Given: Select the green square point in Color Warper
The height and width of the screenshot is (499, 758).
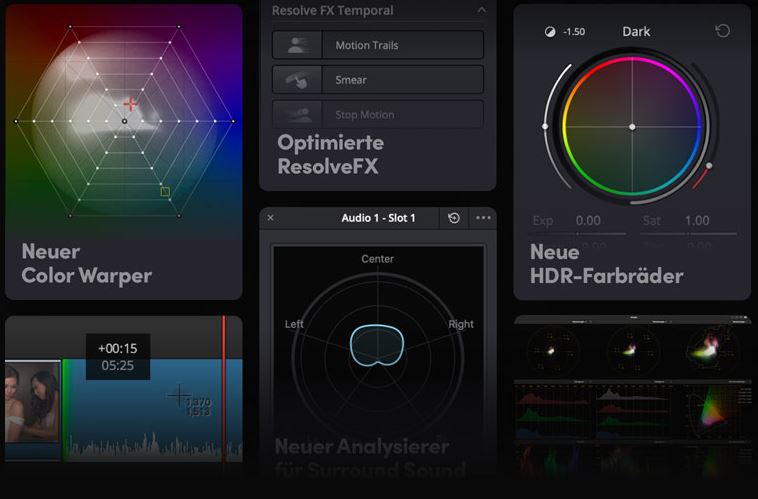Looking at the screenshot, I should tap(165, 191).
